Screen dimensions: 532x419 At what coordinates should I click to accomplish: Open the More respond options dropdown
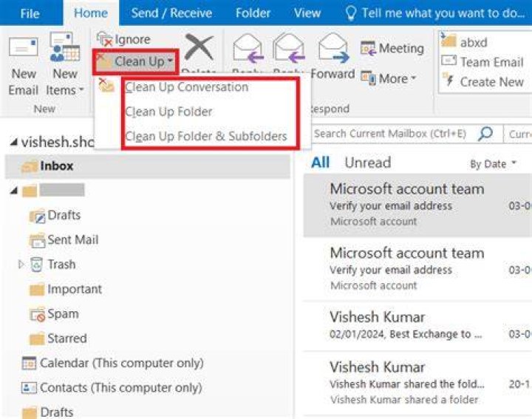[x=389, y=79]
